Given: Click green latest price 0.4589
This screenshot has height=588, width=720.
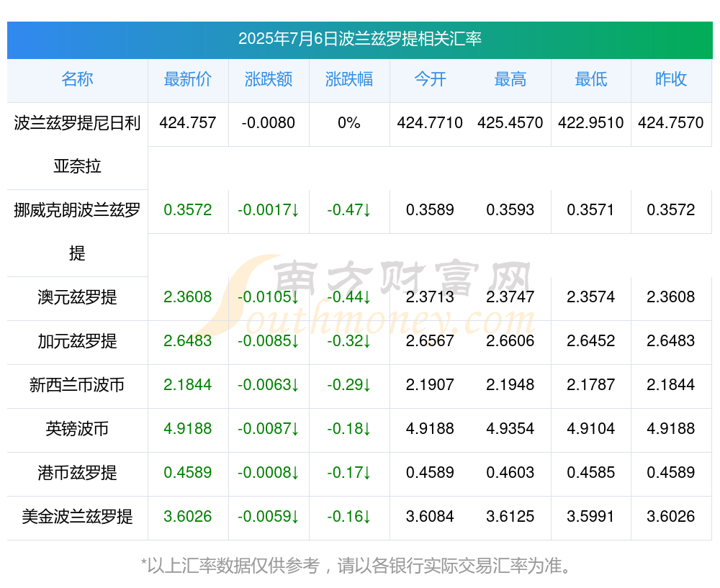Looking at the screenshot, I should [187, 472].
